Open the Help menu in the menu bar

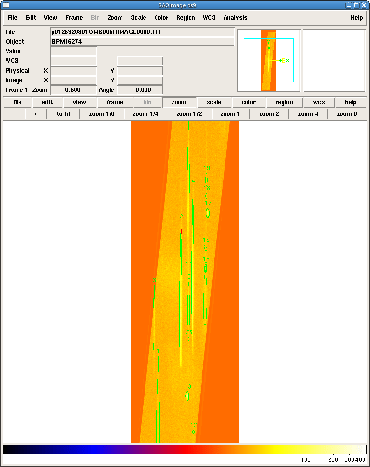[x=356, y=18]
